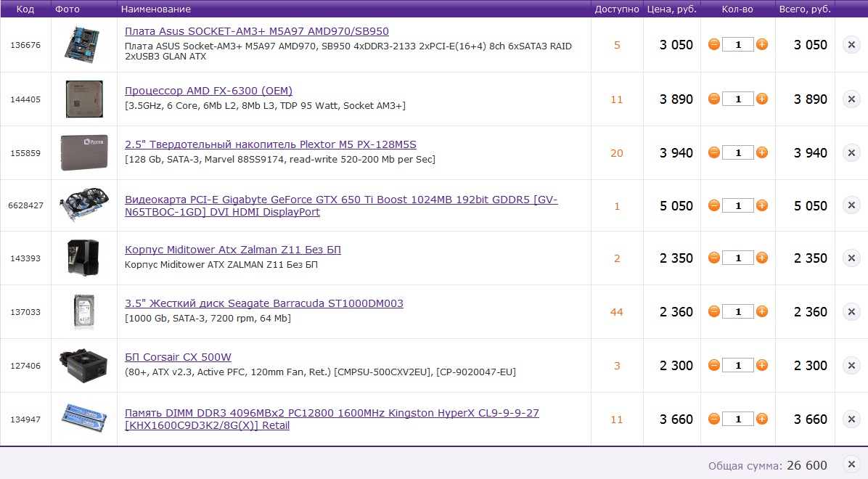
Task: Click the Фото column header
Action: [x=67, y=9]
